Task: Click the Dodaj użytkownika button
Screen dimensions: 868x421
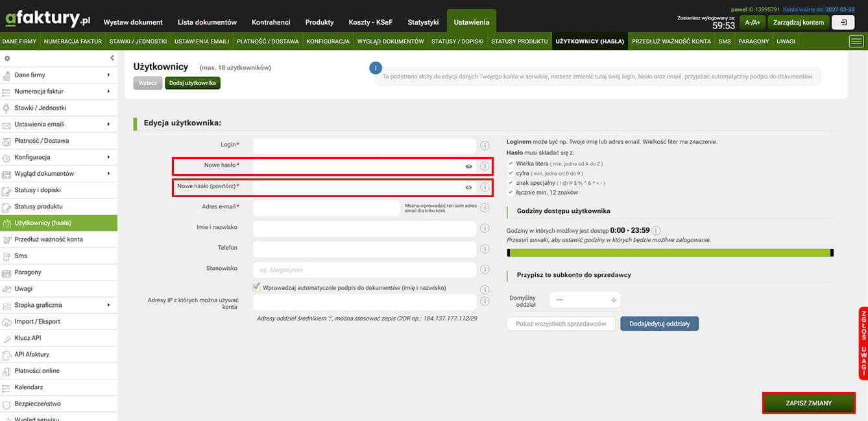Action: tap(193, 83)
